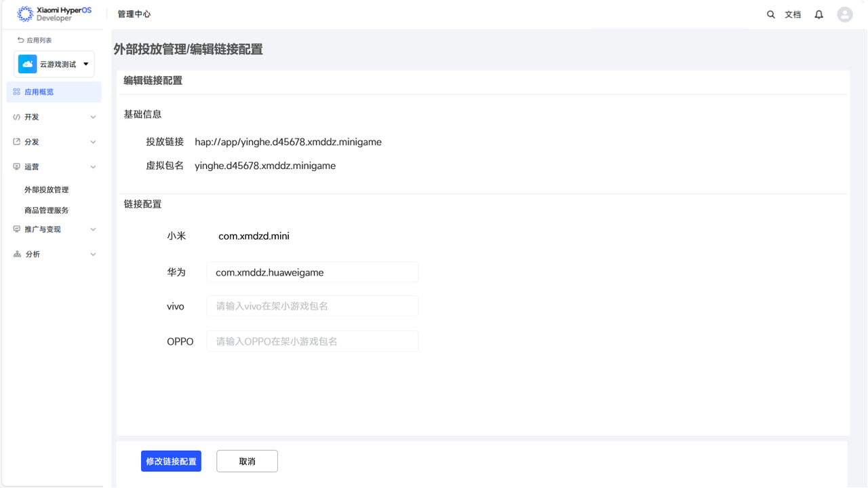Click the 基础信息 section heading
The height and width of the screenshot is (488, 868).
click(x=142, y=114)
